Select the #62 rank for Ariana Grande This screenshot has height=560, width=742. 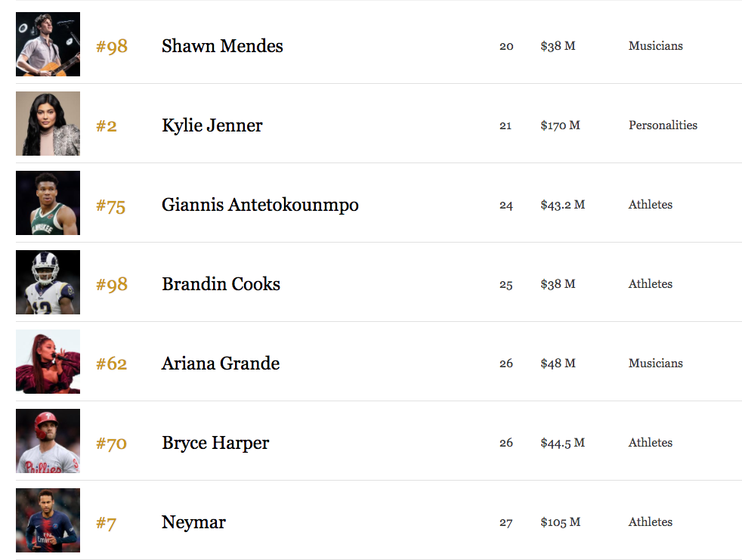pyautogui.click(x=112, y=364)
